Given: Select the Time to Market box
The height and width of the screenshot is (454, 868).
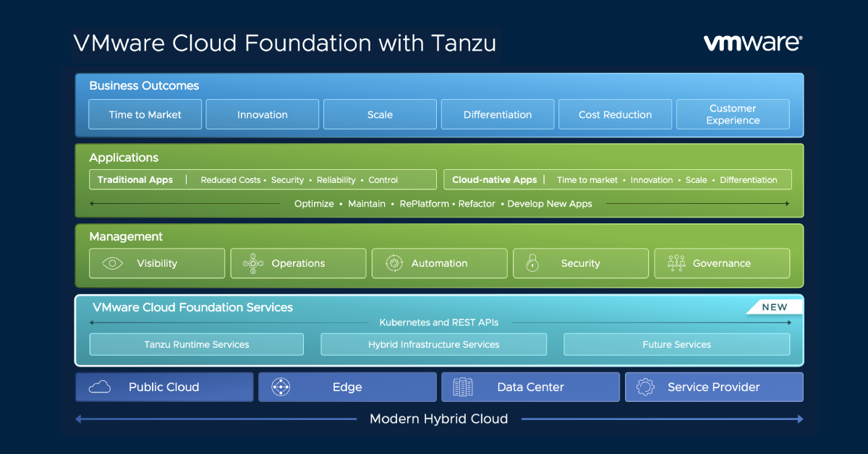Looking at the screenshot, I should pyautogui.click(x=145, y=114).
